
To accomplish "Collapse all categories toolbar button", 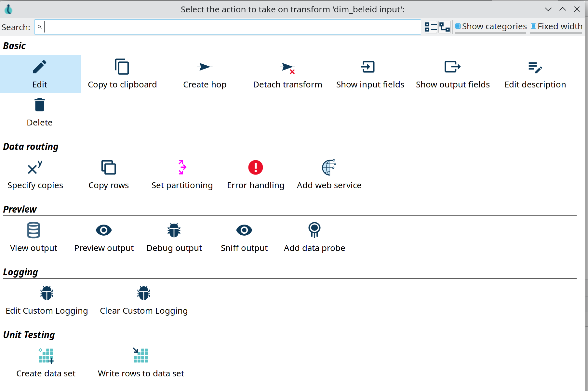I will pos(431,27).
